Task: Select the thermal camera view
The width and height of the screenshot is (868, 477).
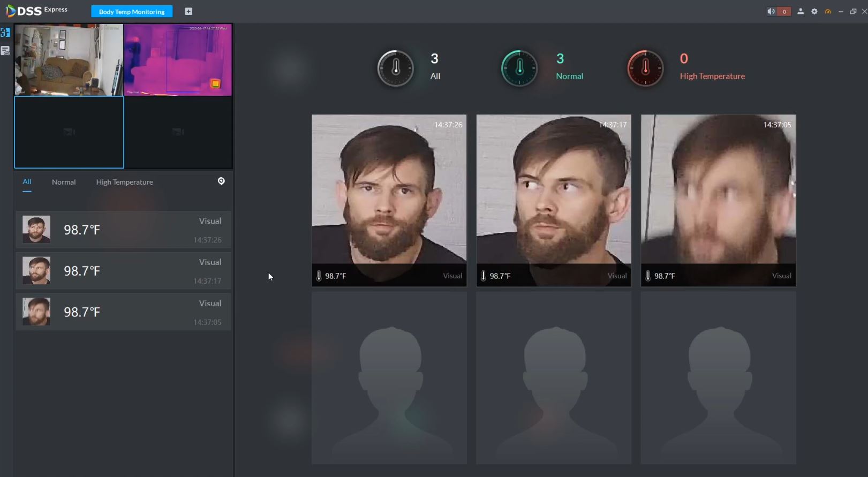Action: click(x=178, y=60)
